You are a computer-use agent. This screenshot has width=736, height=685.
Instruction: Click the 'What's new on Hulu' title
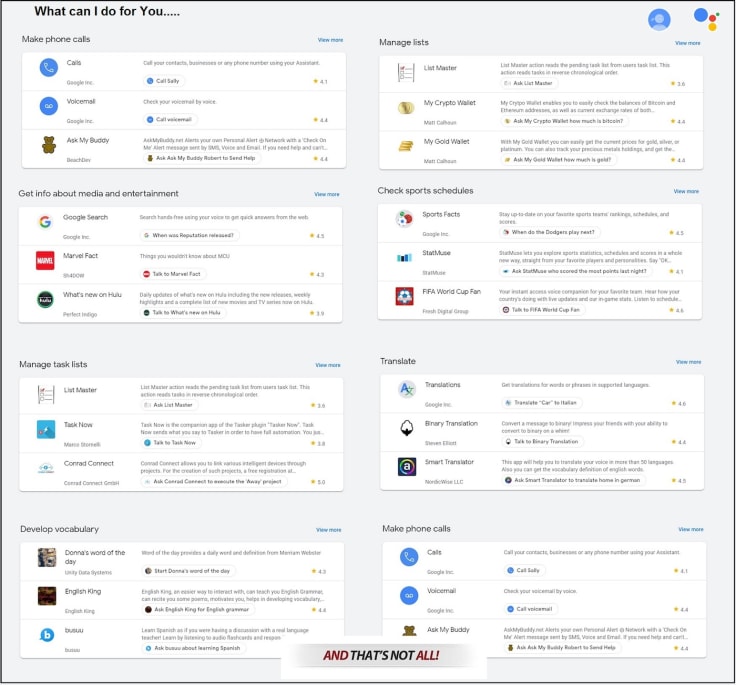(92, 295)
